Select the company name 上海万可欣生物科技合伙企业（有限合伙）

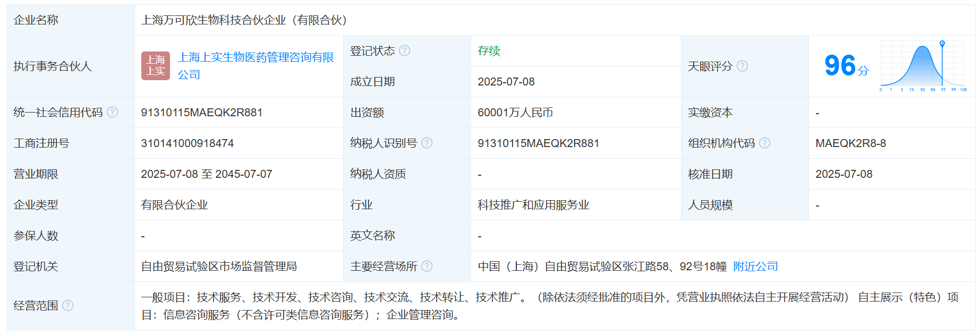point(244,20)
